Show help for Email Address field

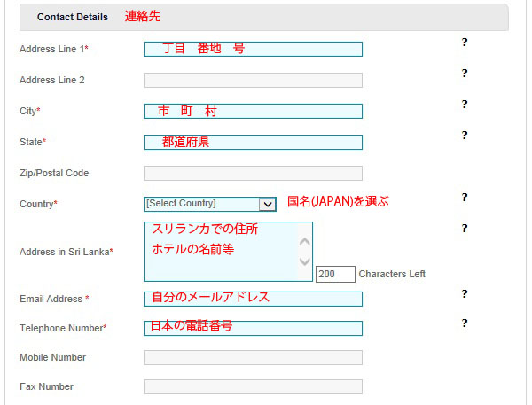[465, 293]
